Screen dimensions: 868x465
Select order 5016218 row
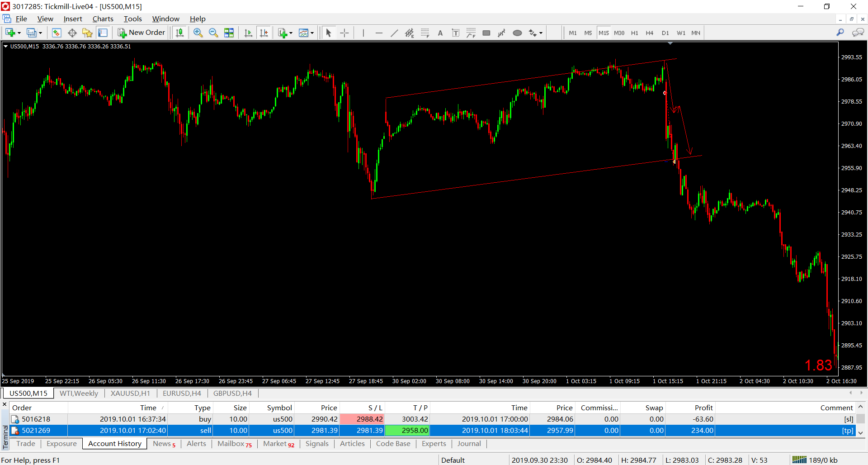point(432,419)
